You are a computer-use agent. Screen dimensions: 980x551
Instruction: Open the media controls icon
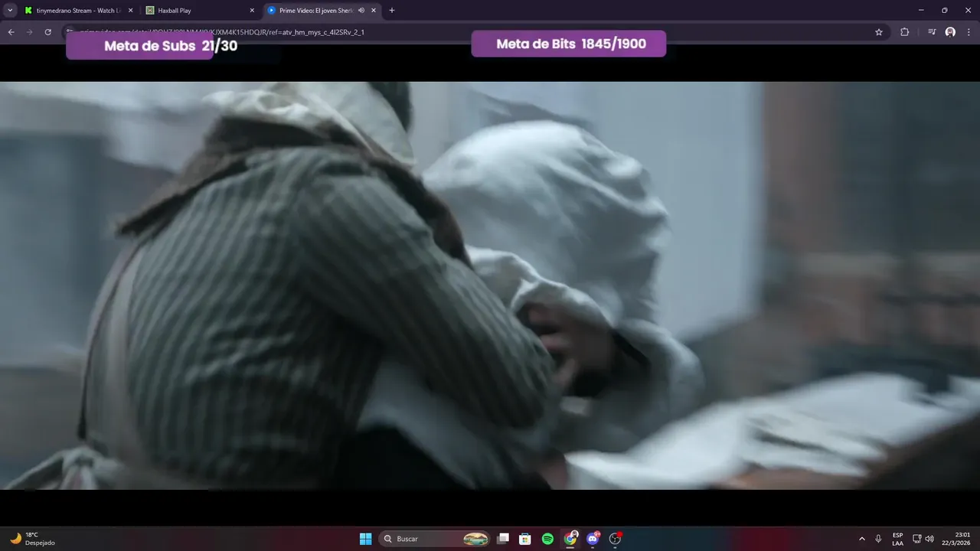tap(932, 32)
